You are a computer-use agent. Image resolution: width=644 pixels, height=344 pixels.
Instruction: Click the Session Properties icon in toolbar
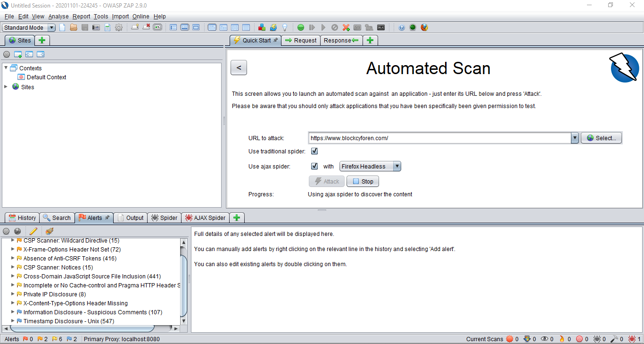[107, 27]
